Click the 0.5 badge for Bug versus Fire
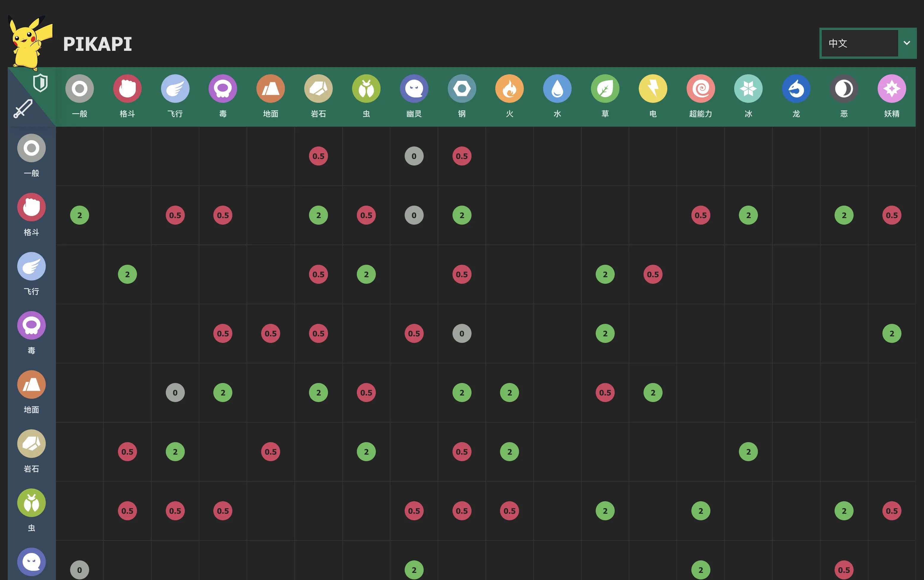924x580 pixels. tap(510, 510)
